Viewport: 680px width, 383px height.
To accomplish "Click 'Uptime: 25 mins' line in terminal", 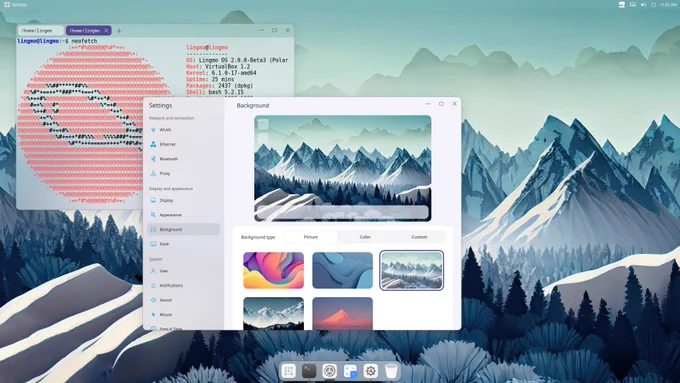I will (210, 79).
